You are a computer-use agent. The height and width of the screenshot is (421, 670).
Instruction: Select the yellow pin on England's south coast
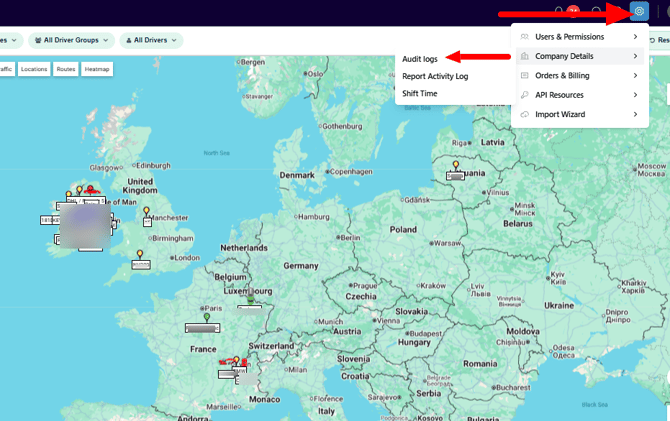pyautogui.click(x=140, y=254)
